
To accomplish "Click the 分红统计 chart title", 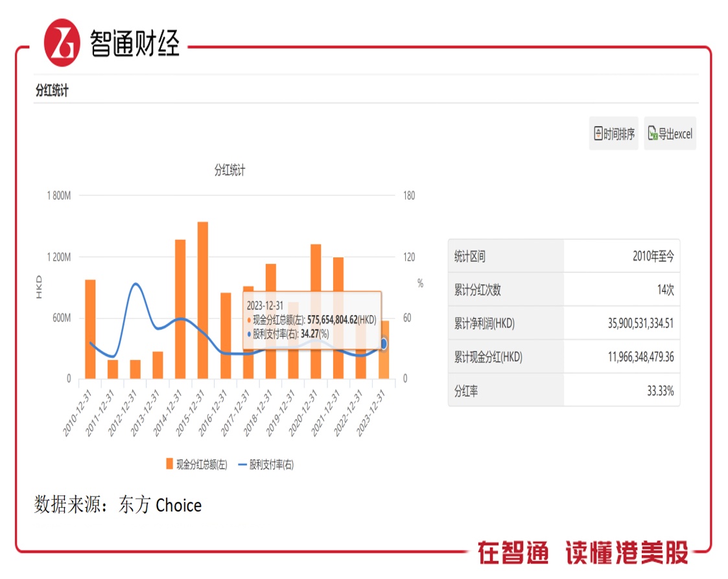I will coord(229,171).
